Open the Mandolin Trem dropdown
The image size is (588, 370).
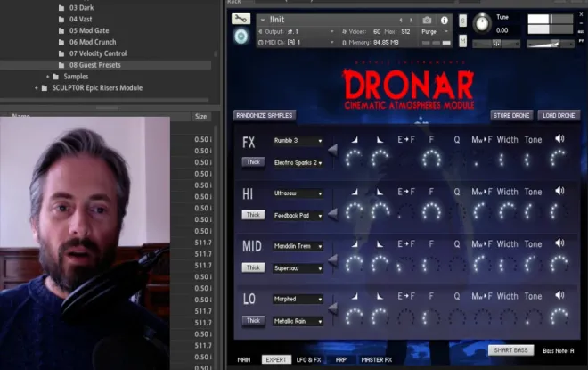click(298, 246)
